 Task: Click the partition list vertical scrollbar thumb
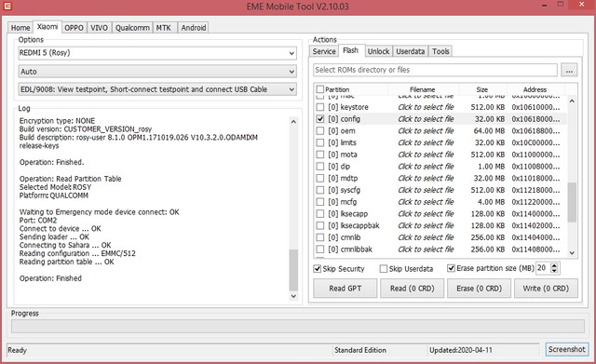(x=572, y=202)
